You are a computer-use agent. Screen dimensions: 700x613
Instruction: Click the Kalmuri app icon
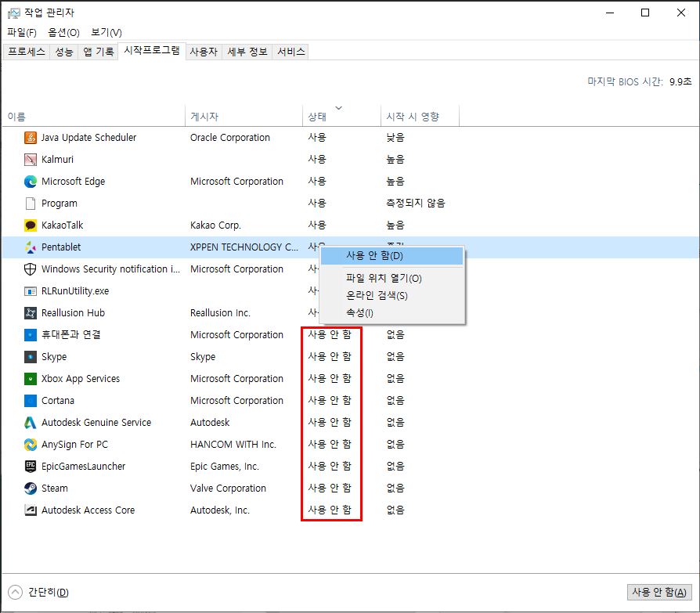pos(31,160)
